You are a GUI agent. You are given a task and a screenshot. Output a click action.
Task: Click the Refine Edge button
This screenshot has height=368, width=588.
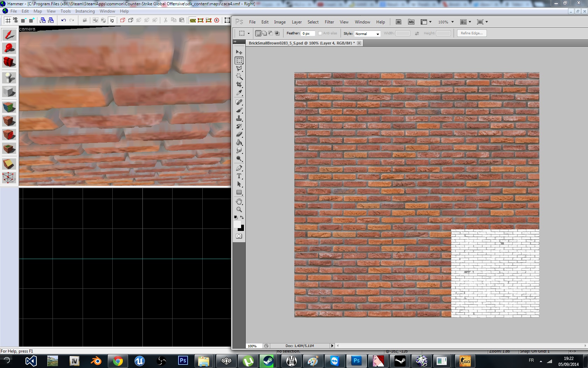[471, 33]
